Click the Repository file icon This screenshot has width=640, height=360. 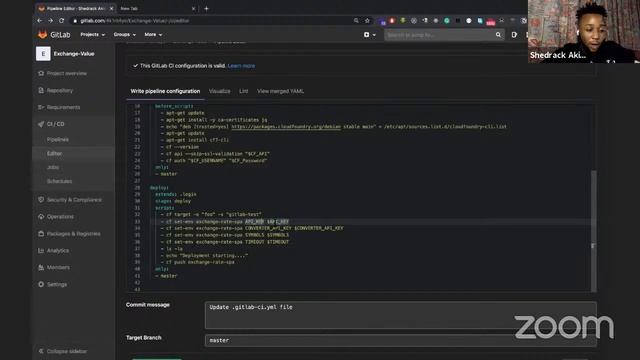tap(41, 90)
